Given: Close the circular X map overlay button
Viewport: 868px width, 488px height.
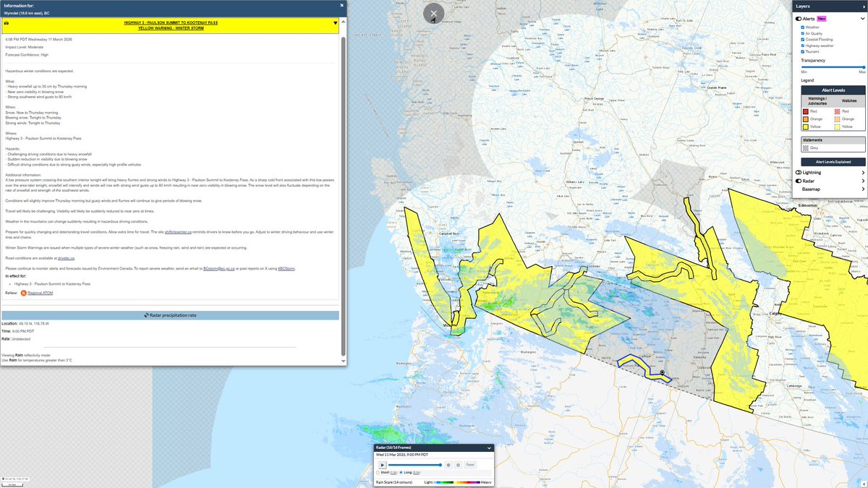Looking at the screenshot, I should [434, 13].
